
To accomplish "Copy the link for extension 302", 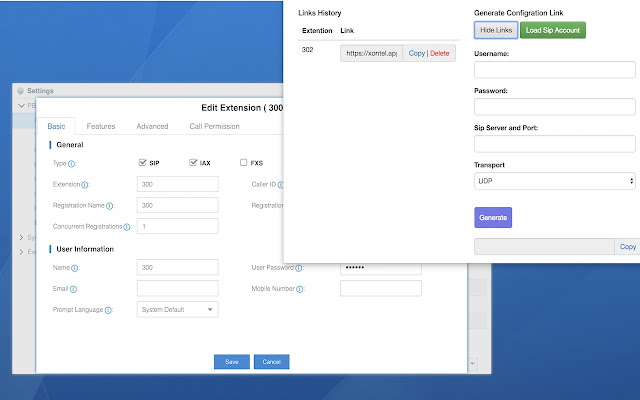I will [416, 53].
